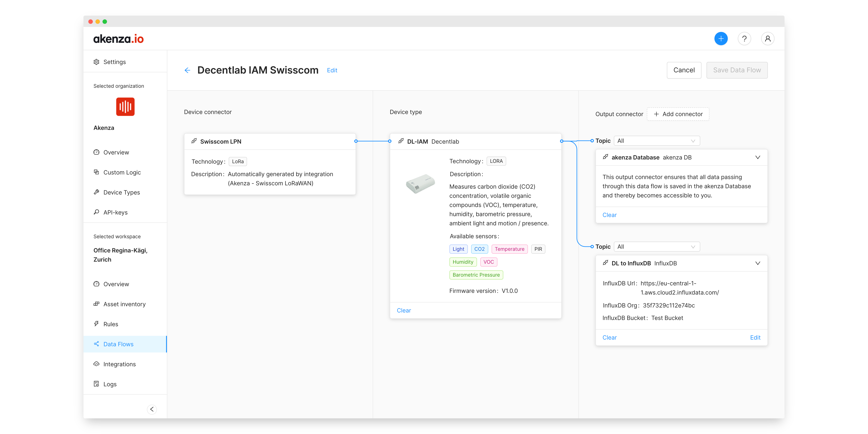The height and width of the screenshot is (434, 868).
Task: Click the API-keys key icon
Action: point(96,212)
